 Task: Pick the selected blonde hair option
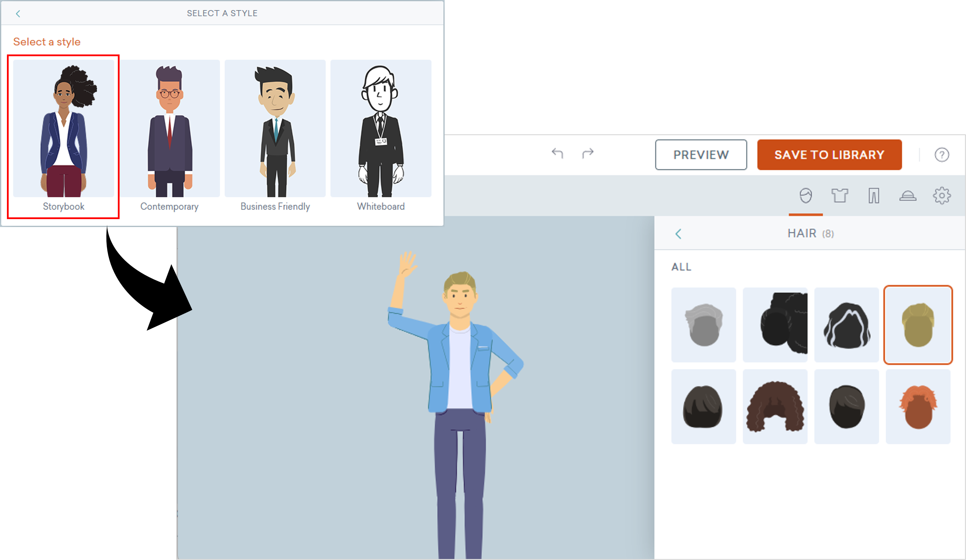point(918,325)
